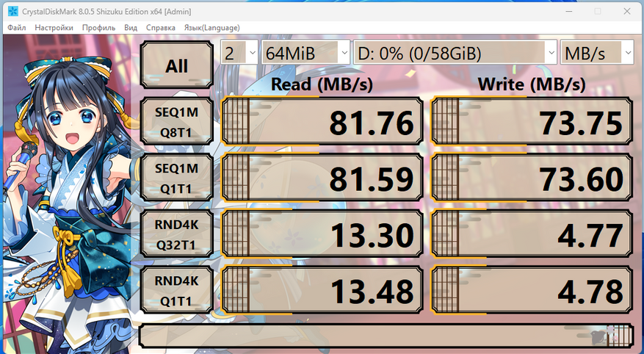This screenshot has height=354, width=644.
Task: Open the Справка menu
Action: pyautogui.click(x=161, y=27)
